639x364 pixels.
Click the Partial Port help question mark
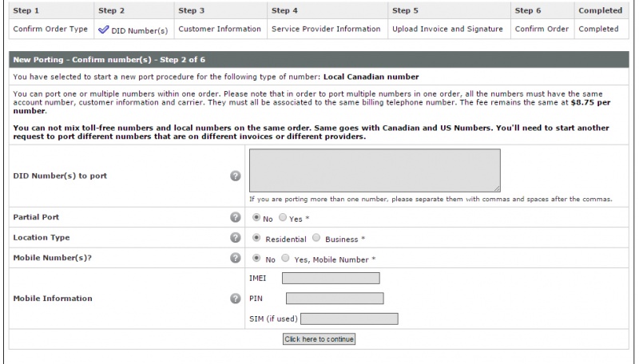coord(235,217)
